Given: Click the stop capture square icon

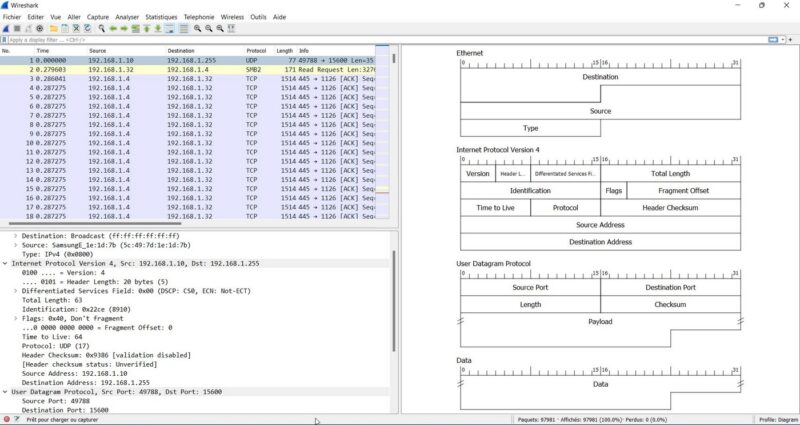Looking at the screenshot, I should click(x=16, y=29).
